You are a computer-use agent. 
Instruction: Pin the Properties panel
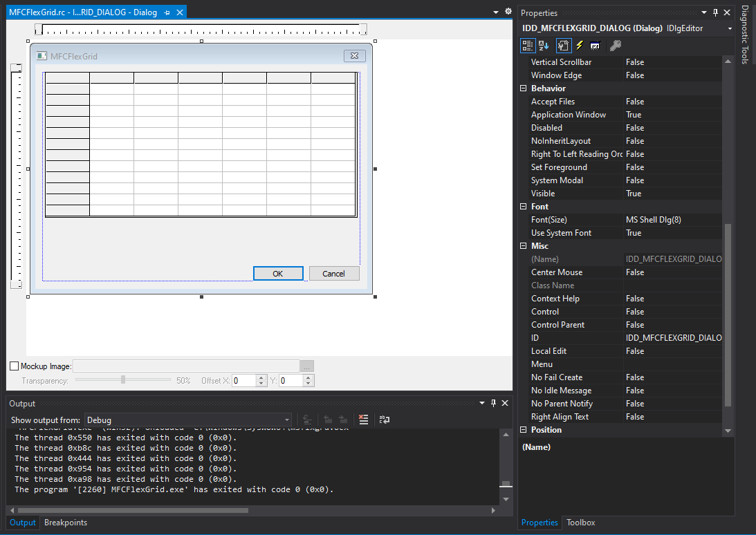715,12
